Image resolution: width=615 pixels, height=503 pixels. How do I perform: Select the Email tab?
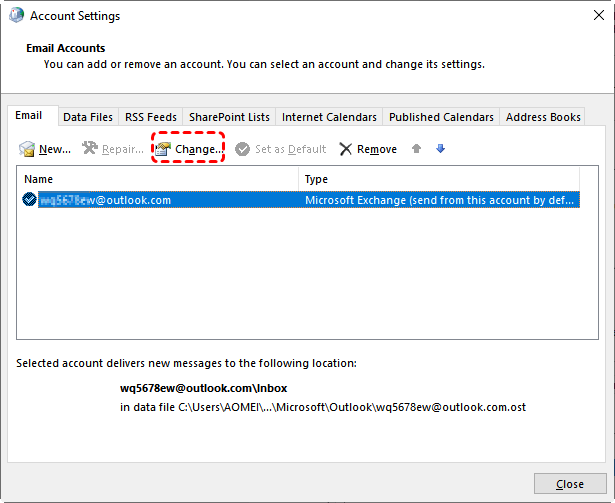[29, 116]
